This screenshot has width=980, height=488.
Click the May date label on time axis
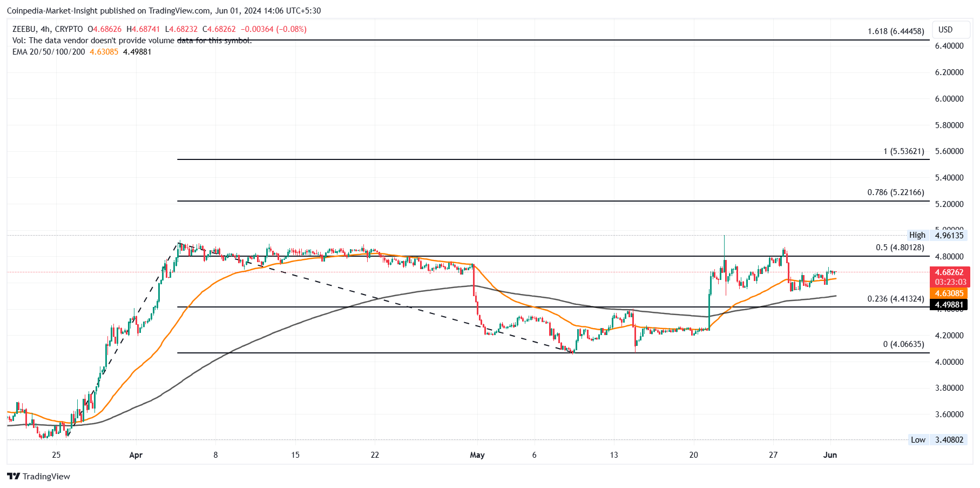(477, 455)
